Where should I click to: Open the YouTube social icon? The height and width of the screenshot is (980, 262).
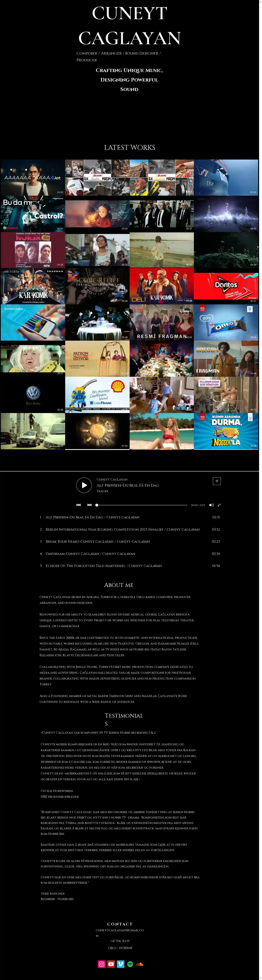pos(111,964)
